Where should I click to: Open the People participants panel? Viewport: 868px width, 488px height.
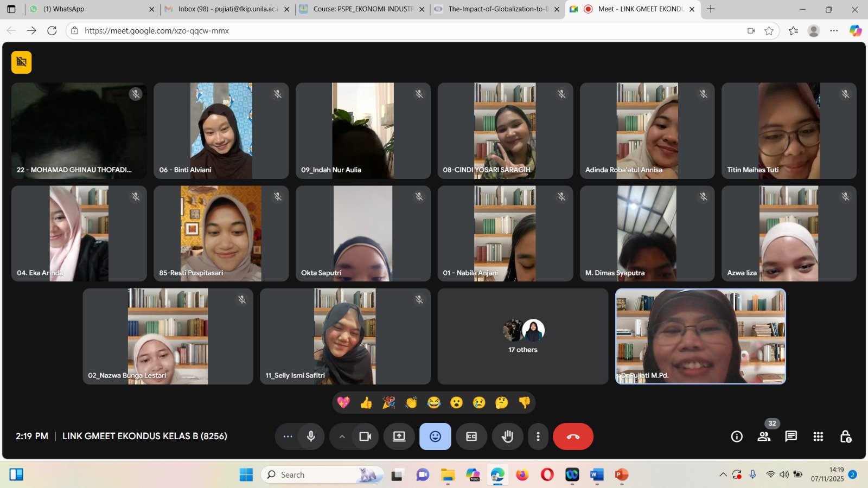coord(764,436)
